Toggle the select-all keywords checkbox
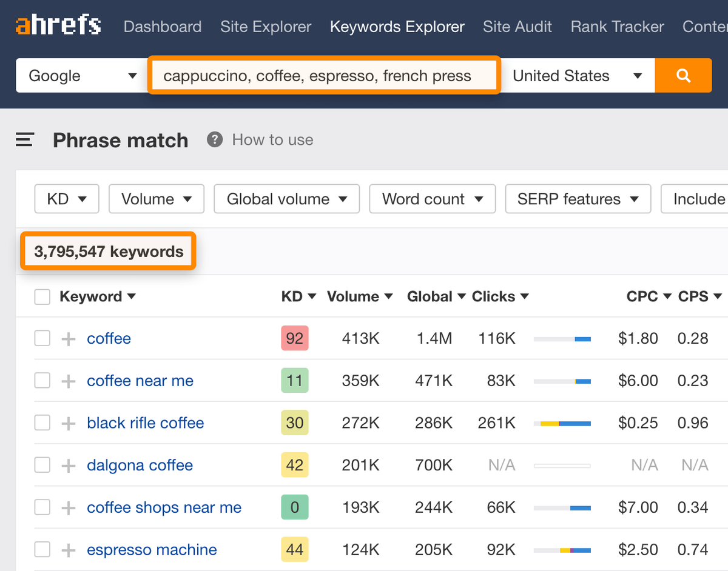Viewport: 728px width, 571px height. click(42, 297)
